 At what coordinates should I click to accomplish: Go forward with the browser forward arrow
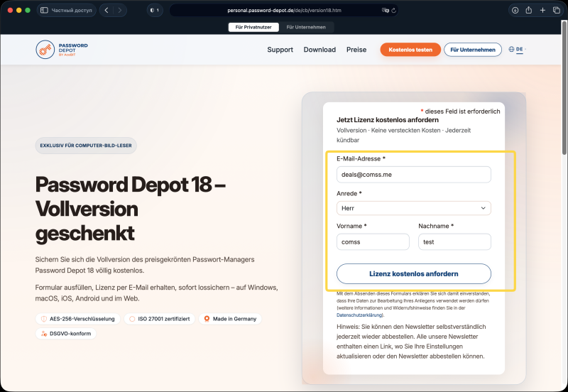click(x=120, y=10)
